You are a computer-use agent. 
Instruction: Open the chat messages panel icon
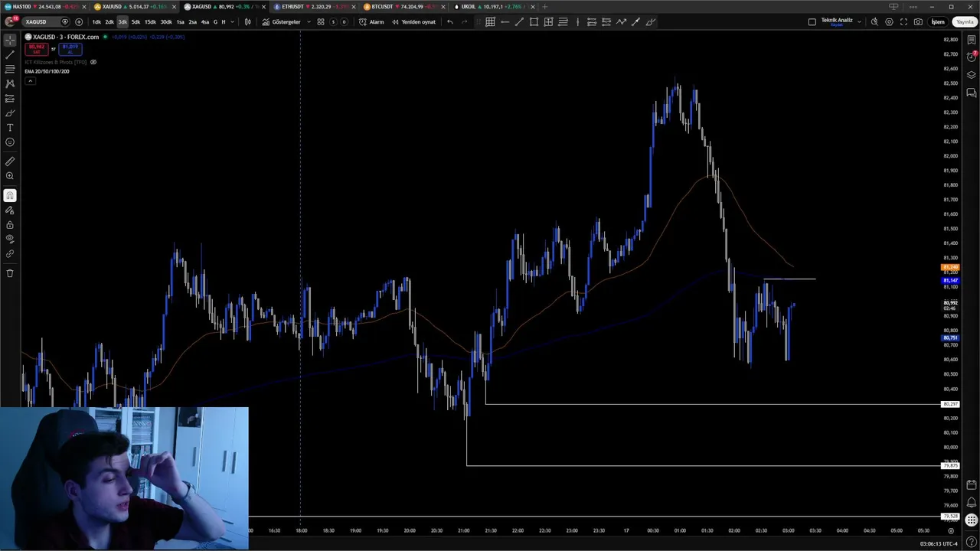[x=972, y=93]
